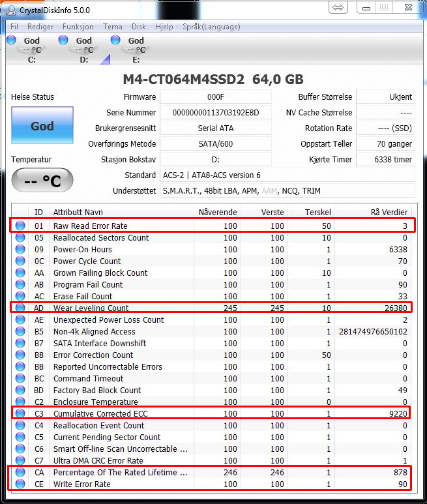
Task: Open the Språk(Language) menu
Action: coord(211,27)
